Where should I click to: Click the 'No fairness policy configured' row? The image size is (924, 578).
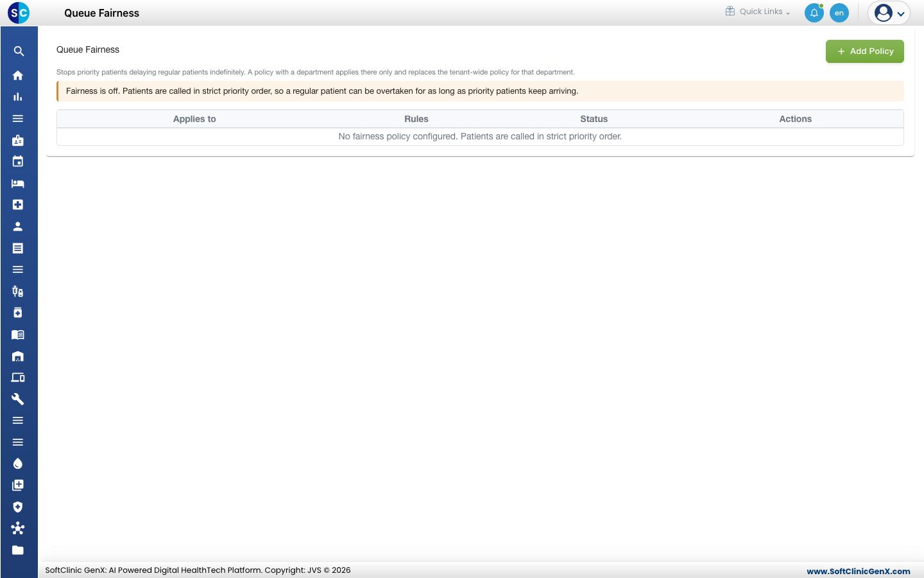[480, 136]
